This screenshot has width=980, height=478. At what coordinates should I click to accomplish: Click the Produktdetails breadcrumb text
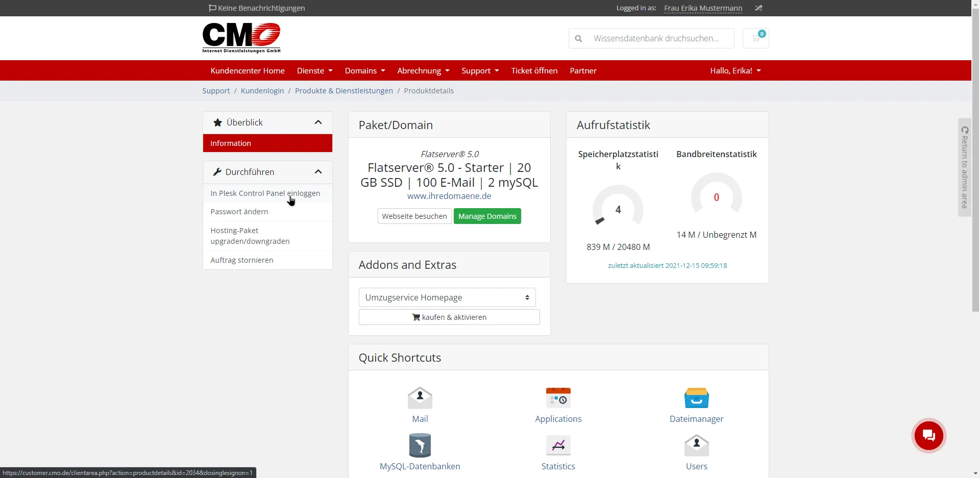[429, 91]
